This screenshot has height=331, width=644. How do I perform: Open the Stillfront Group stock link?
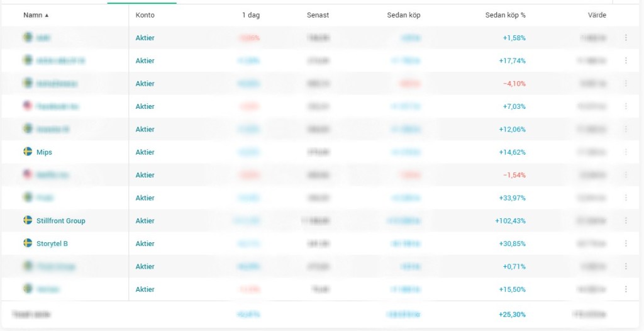click(60, 221)
